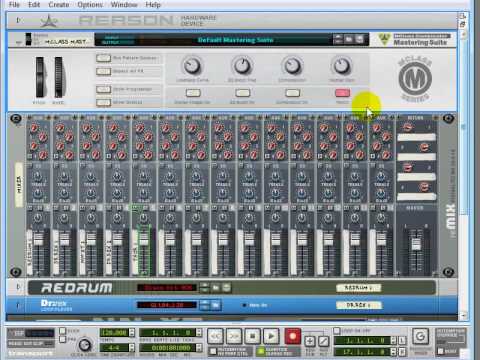480x360 pixels.
Task: Adjust the song position stepper arrows
Action: click(199, 332)
